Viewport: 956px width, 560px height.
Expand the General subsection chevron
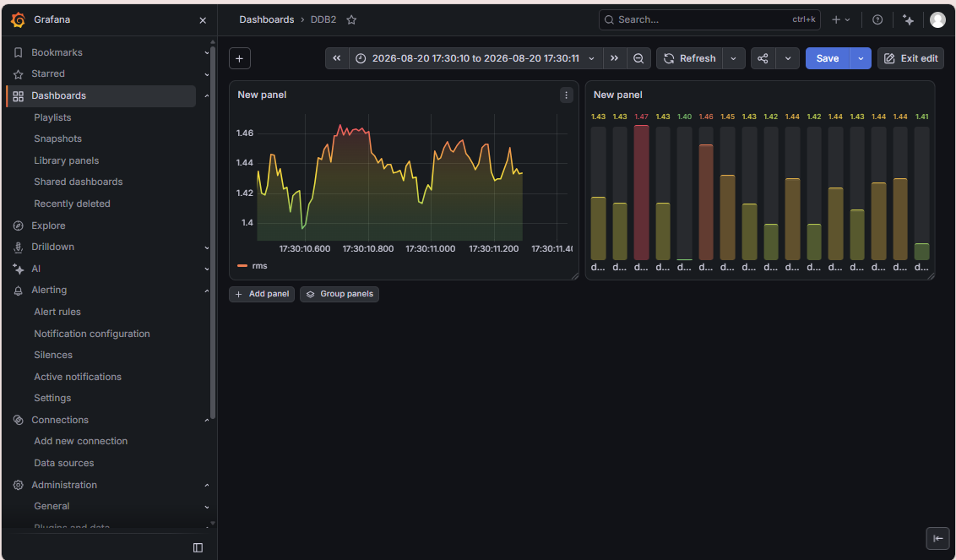click(x=207, y=507)
